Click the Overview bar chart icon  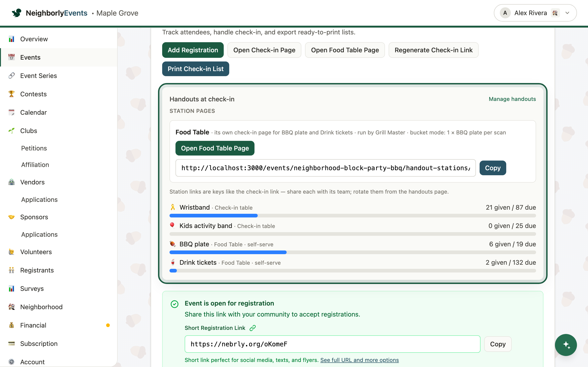[11, 39]
